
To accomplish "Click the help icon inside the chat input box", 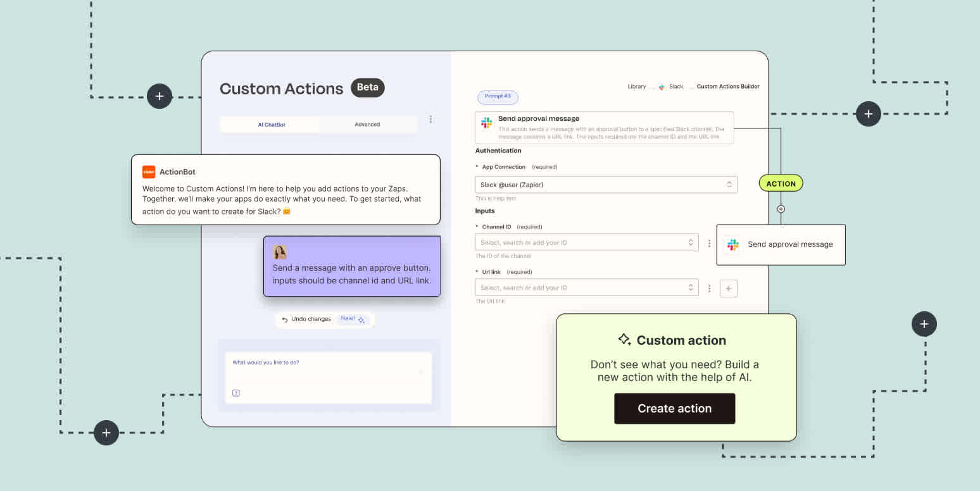I will point(237,393).
